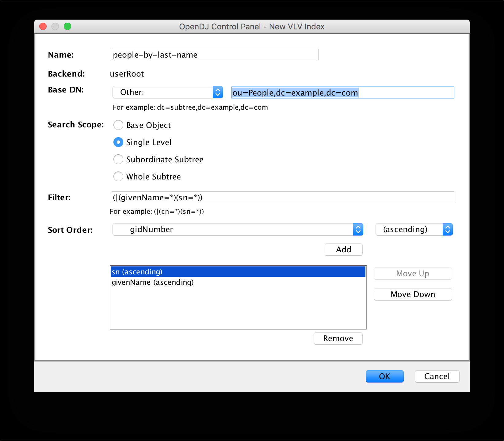This screenshot has height=441, width=504.
Task: Click into the Name text field
Action: 215,55
